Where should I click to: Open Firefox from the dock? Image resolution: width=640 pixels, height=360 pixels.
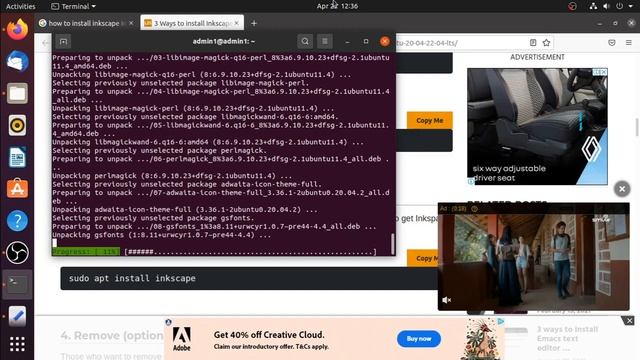17,29
